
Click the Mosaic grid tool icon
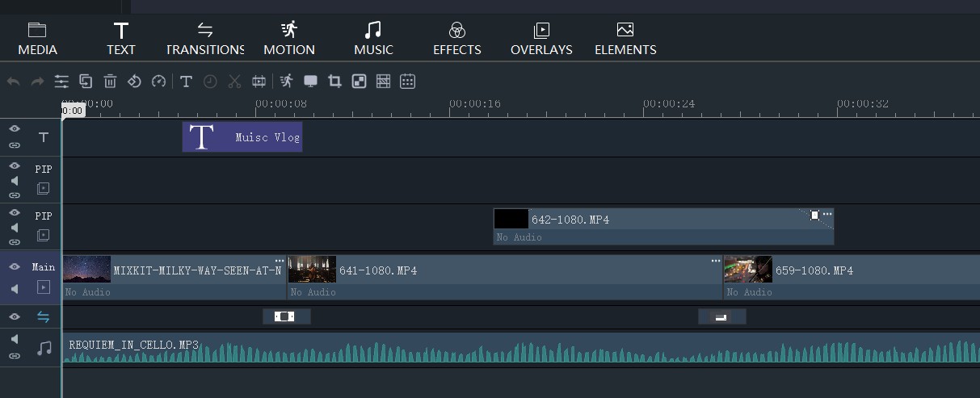[x=383, y=82]
